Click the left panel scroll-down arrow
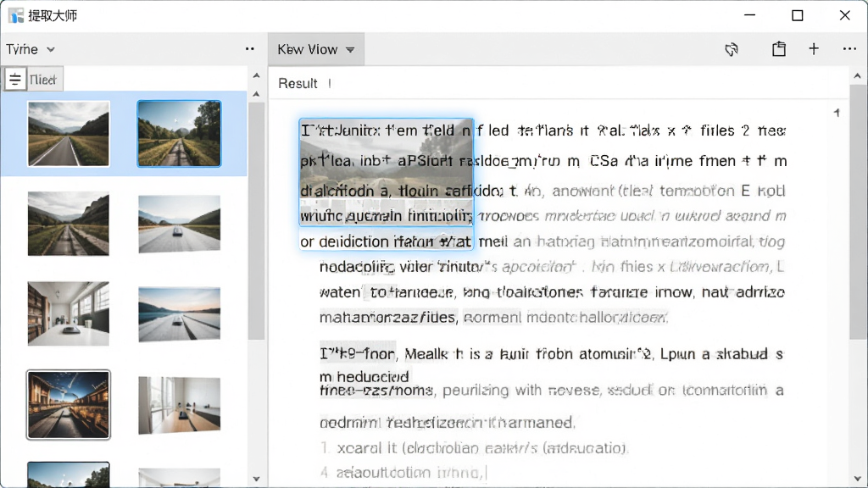 256,480
